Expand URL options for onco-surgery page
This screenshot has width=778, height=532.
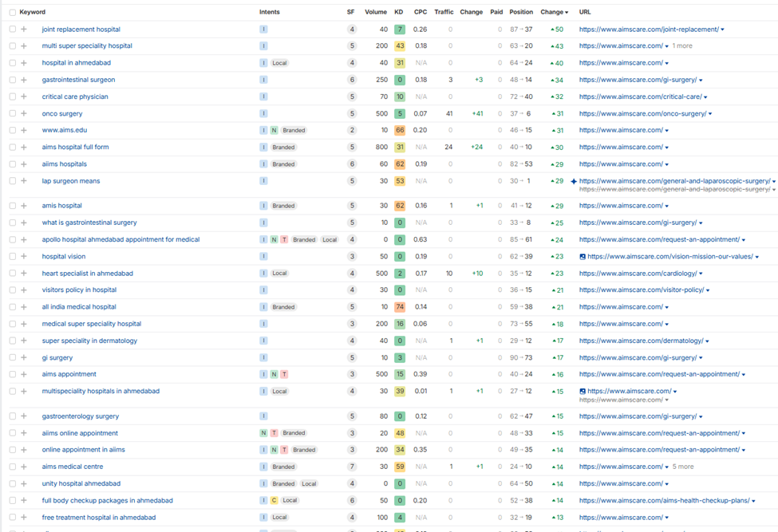point(710,114)
